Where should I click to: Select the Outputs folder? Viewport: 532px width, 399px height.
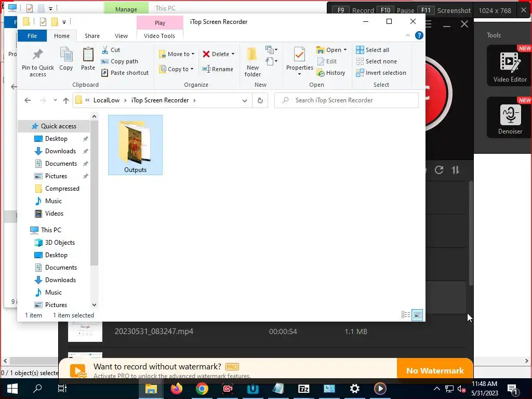point(135,145)
